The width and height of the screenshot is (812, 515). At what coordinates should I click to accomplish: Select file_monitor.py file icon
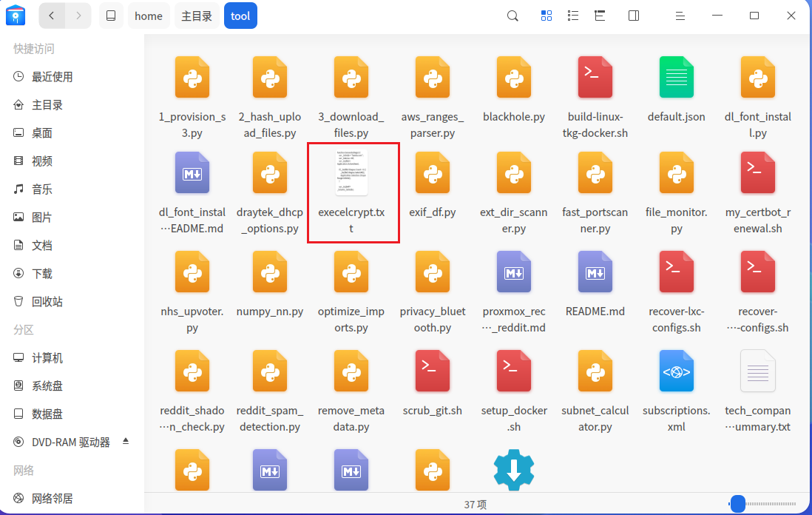pos(677,172)
